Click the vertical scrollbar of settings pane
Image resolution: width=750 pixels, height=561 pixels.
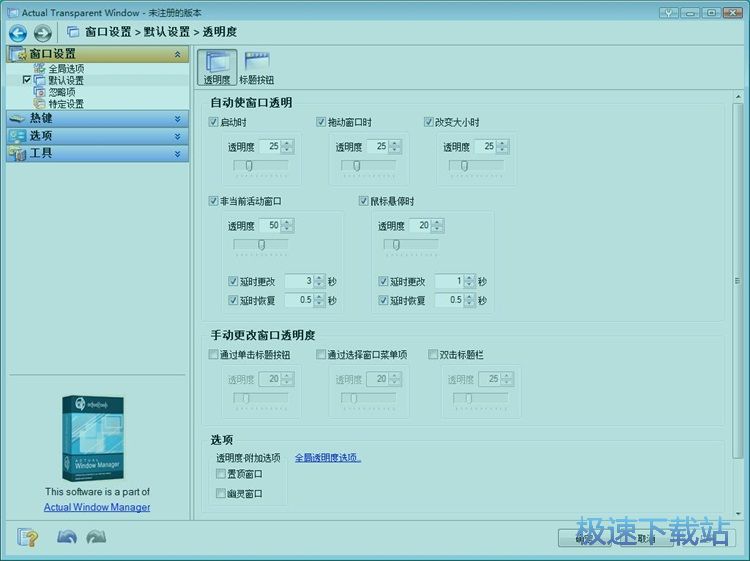coord(738,280)
